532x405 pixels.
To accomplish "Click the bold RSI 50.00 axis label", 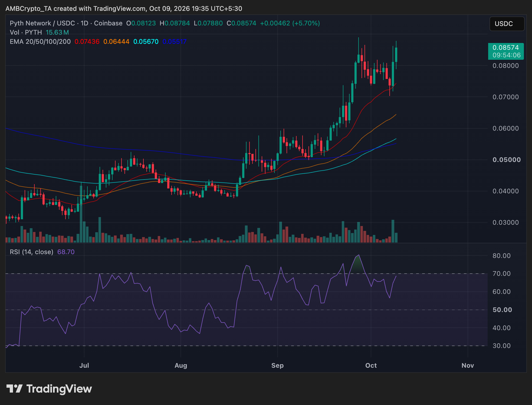I will (x=503, y=310).
